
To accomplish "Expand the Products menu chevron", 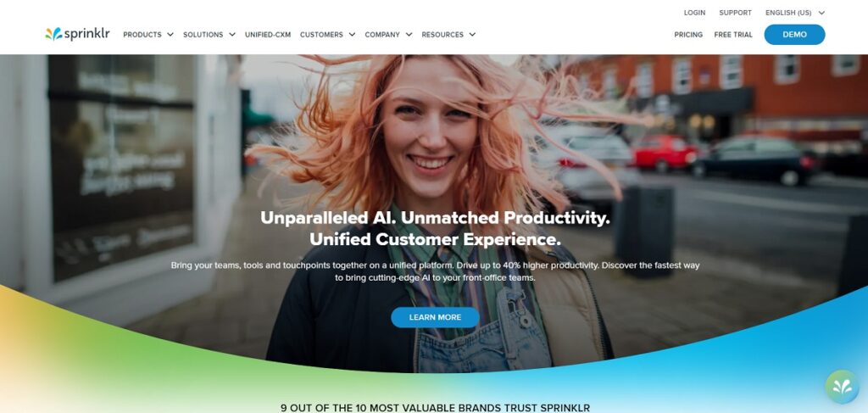I will 170,34.
